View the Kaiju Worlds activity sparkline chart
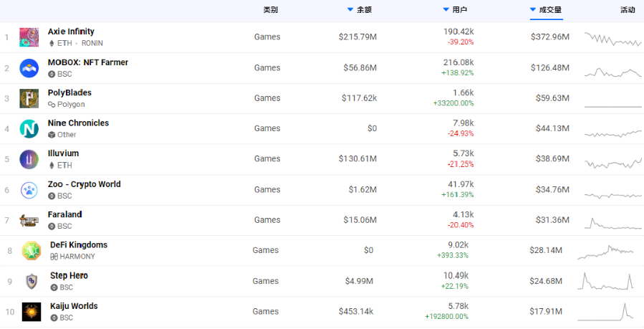 [x=605, y=312]
